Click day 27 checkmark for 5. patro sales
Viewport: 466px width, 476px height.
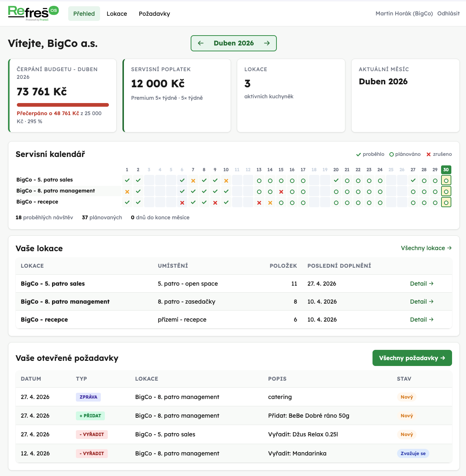[x=413, y=180]
